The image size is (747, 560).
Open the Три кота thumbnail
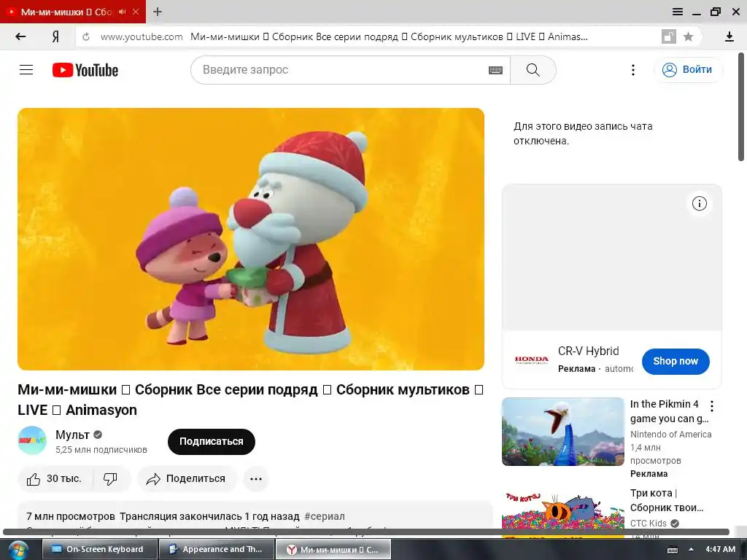click(562, 514)
